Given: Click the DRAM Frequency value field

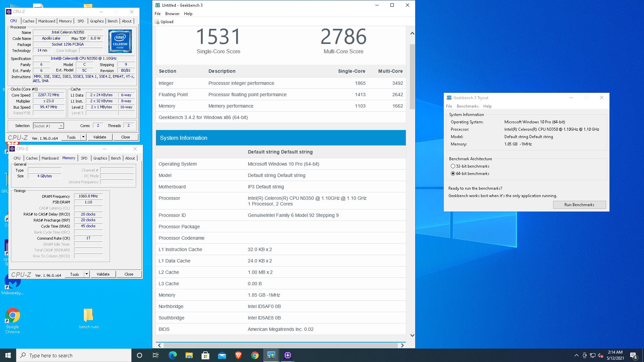Looking at the screenshot, I should point(88,196).
